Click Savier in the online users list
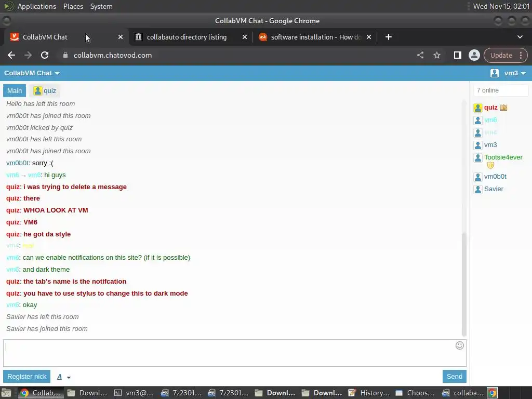 pos(494,189)
